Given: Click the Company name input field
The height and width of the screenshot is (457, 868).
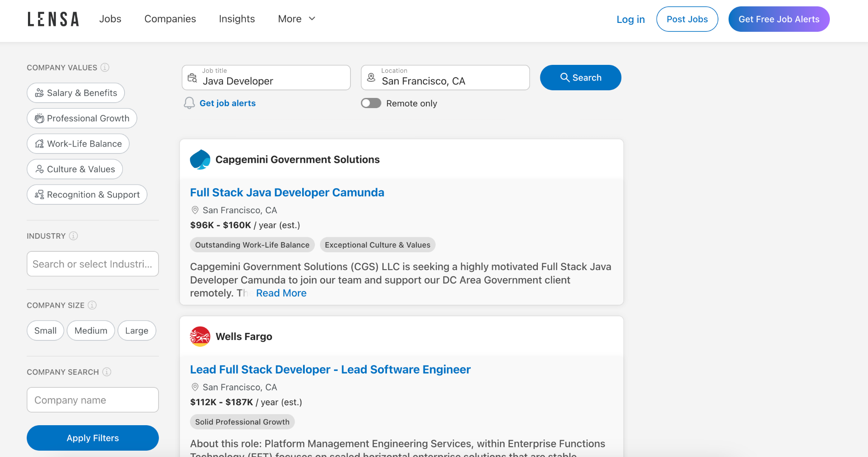Looking at the screenshot, I should tap(93, 400).
